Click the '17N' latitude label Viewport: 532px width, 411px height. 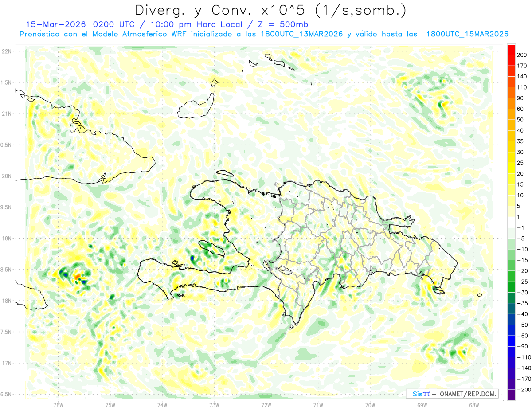point(6,363)
